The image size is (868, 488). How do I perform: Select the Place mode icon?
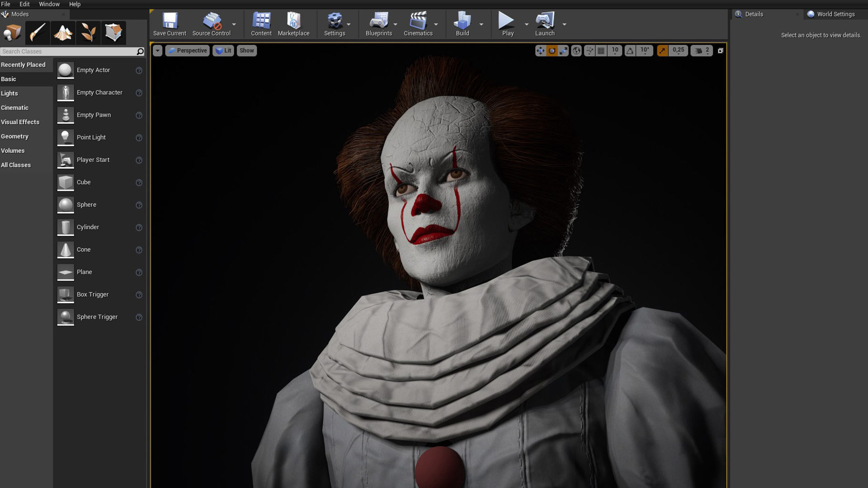(x=13, y=33)
